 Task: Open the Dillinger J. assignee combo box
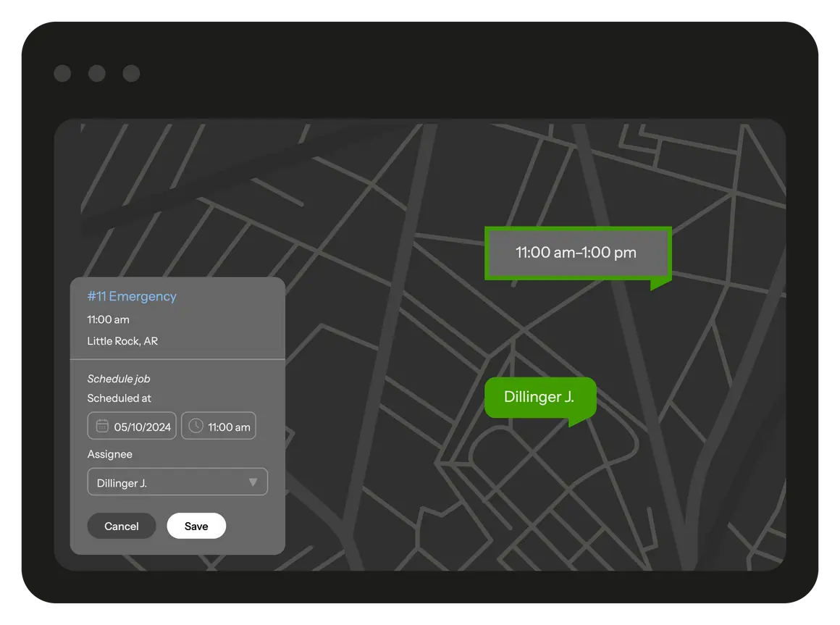point(167,482)
